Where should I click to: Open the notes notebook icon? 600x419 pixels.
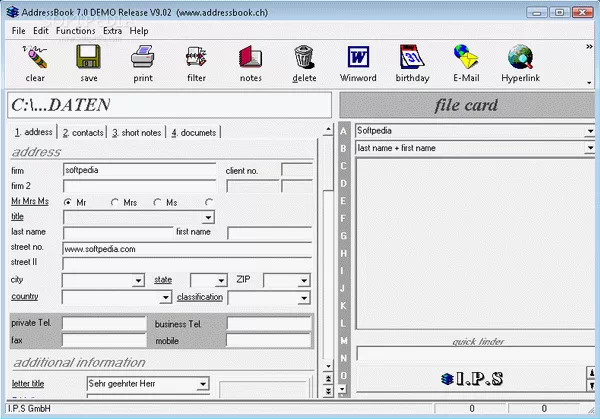251,57
